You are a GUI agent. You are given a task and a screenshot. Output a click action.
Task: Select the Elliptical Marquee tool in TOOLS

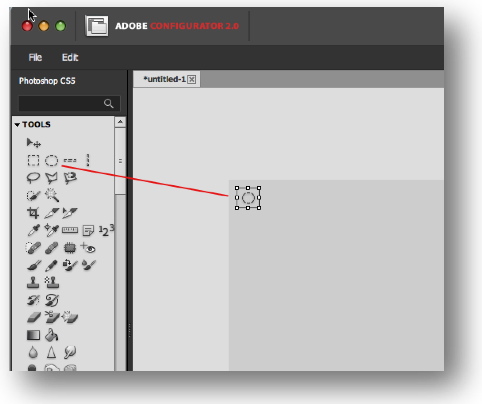[51, 160]
